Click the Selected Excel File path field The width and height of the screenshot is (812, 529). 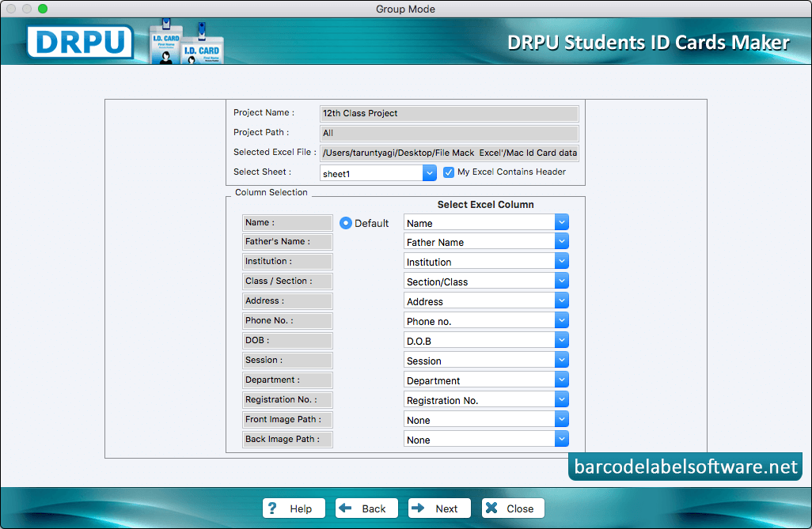point(449,153)
